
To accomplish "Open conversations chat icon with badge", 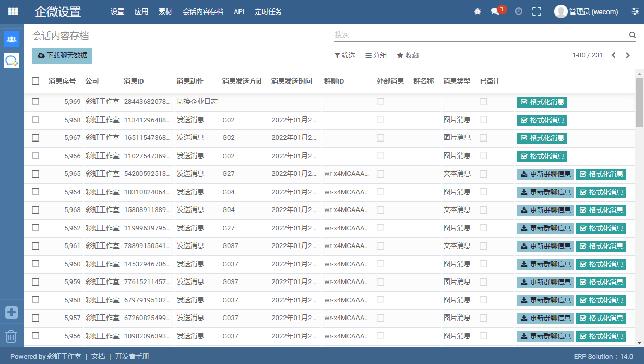I will point(496,11).
